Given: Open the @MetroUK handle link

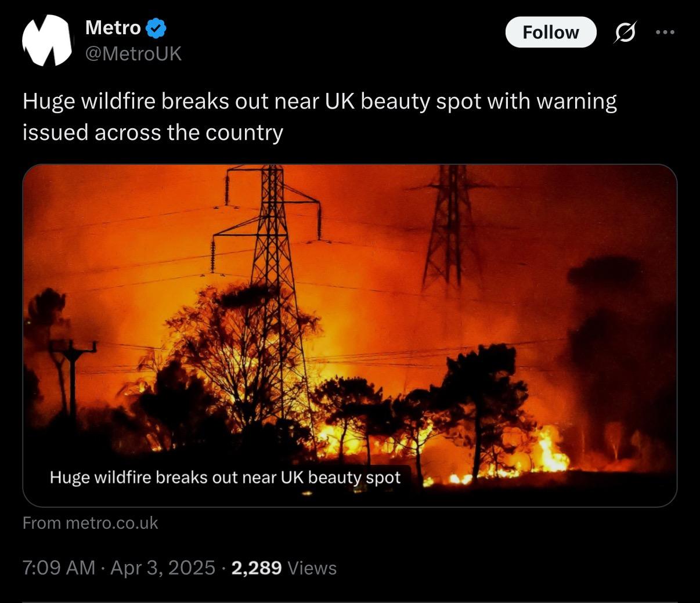Looking at the screenshot, I should click(x=133, y=54).
